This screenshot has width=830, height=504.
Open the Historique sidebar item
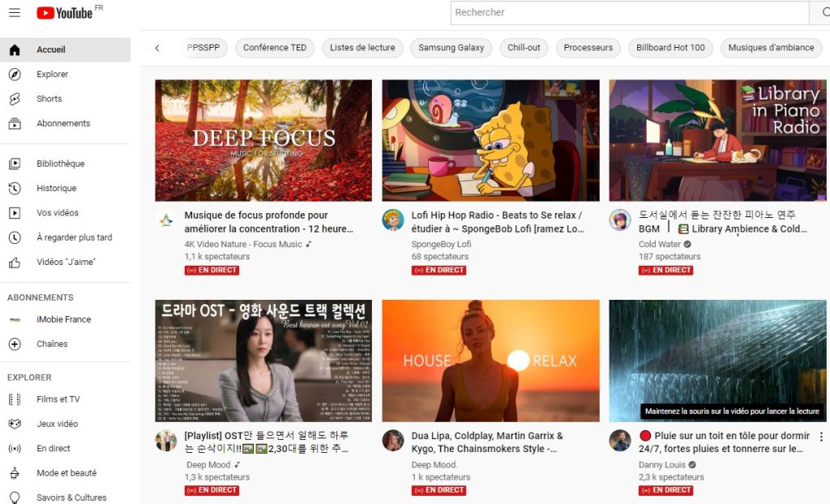click(x=65, y=189)
